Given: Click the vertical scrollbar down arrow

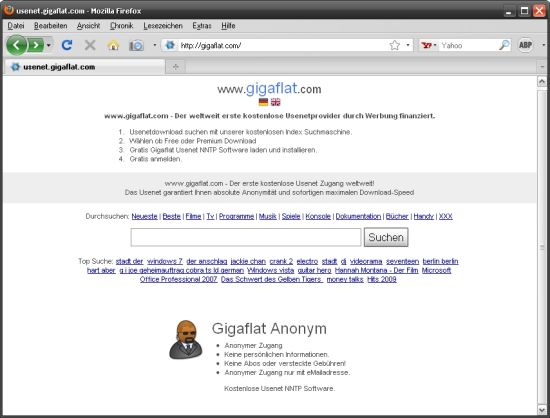Looking at the screenshot, I should coord(542,409).
